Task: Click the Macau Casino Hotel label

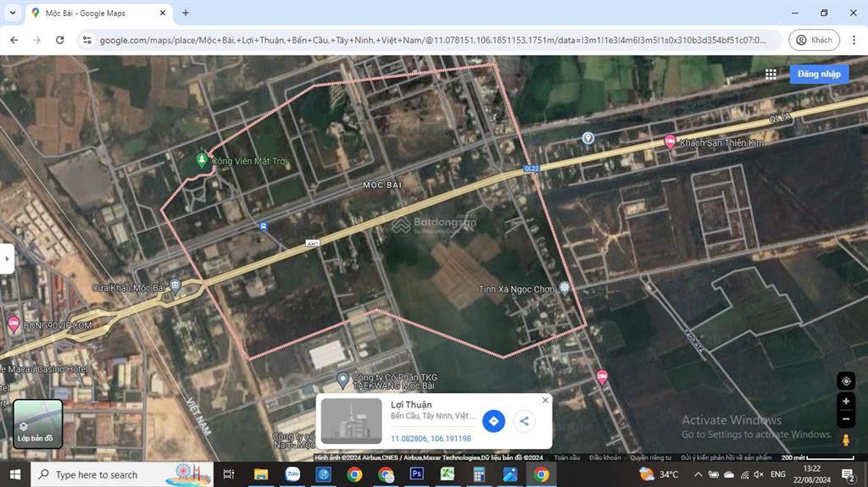Action: coord(44,369)
